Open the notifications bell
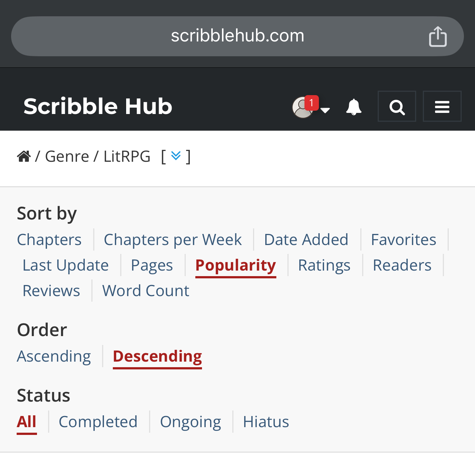Screen dimensions: 475x476 click(x=354, y=107)
